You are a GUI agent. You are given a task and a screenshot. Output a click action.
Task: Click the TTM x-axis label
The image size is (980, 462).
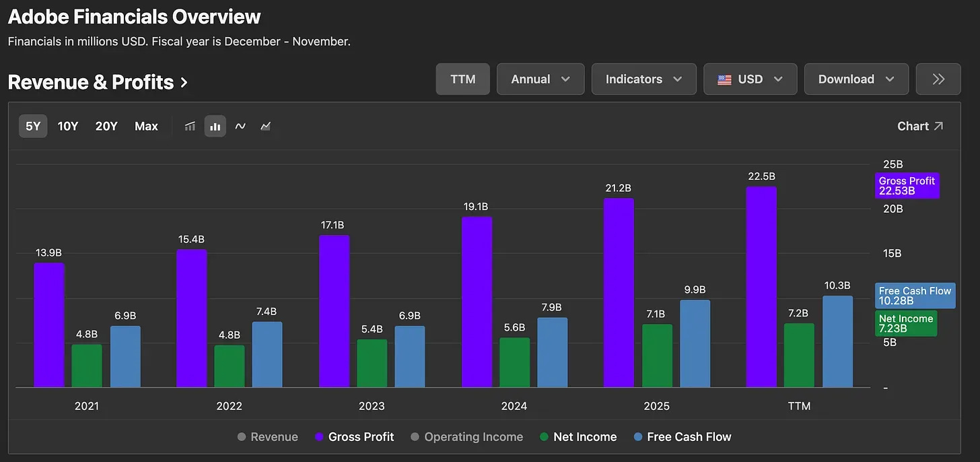click(x=800, y=406)
